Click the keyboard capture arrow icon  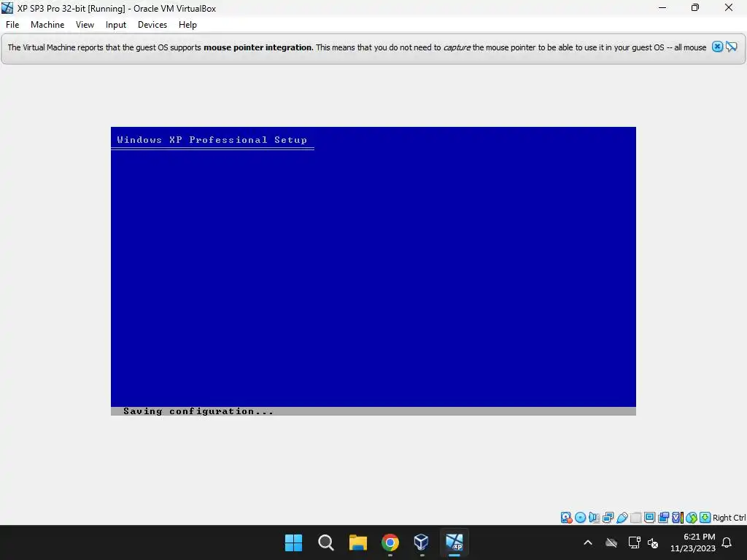click(x=705, y=518)
